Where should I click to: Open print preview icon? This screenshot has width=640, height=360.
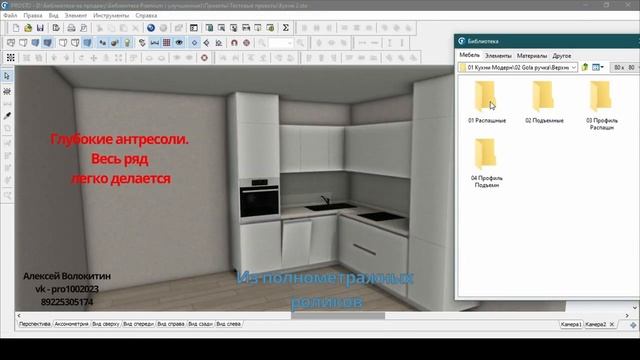pyautogui.click(x=84, y=28)
